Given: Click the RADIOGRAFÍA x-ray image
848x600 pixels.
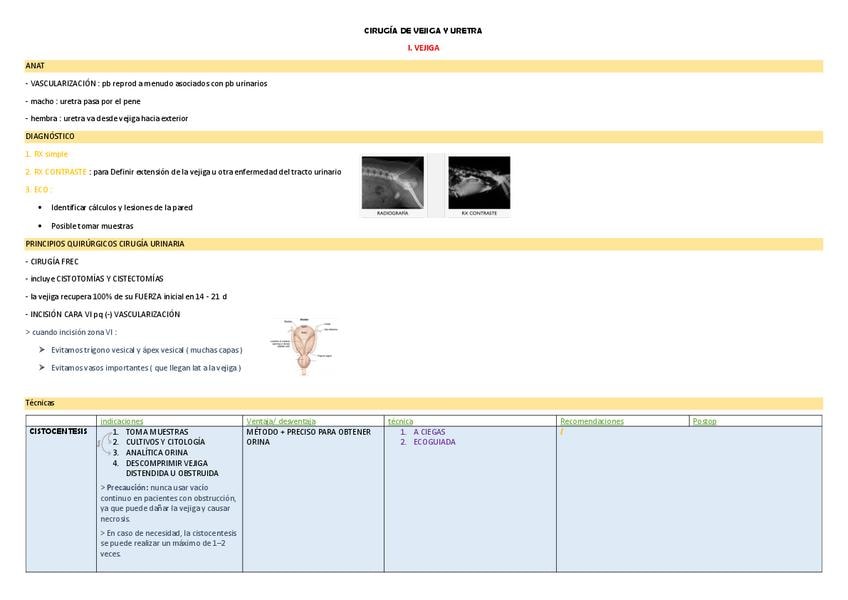Looking at the screenshot, I should click(x=393, y=182).
